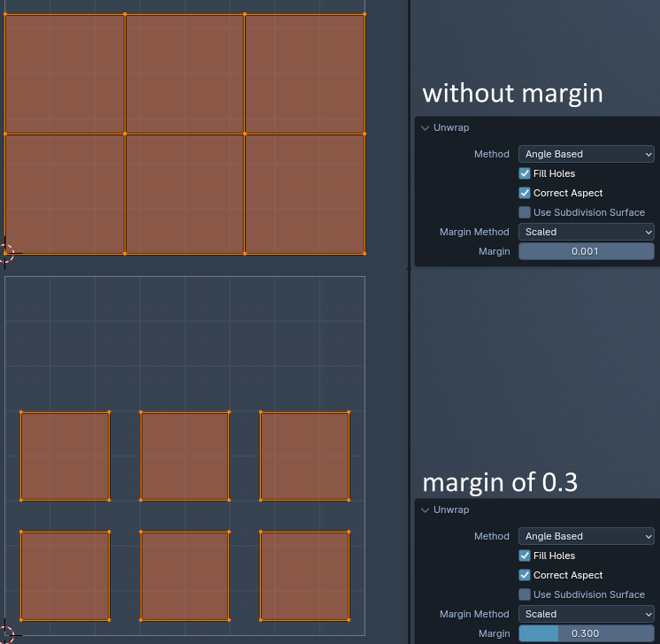Collapse the Unwrap panel with margin 0.300
This screenshot has height=644, width=660.
tap(426, 510)
